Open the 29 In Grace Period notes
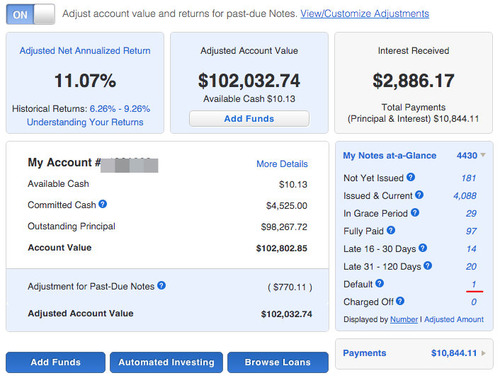This screenshot has width=500, height=378. (x=471, y=213)
